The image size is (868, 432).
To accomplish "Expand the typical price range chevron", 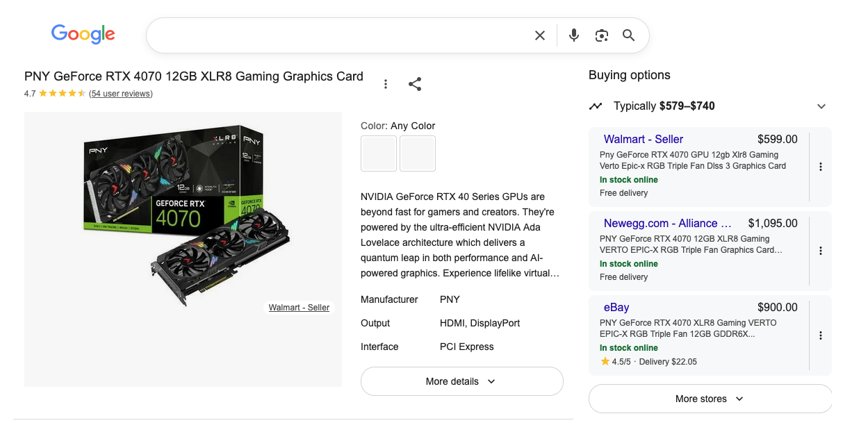I will point(821,106).
